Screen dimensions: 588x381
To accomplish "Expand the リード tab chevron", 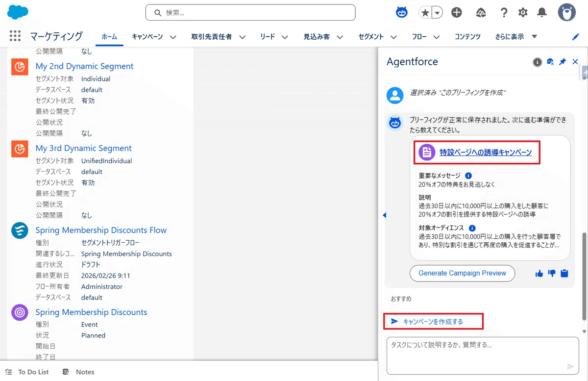I will pos(285,37).
